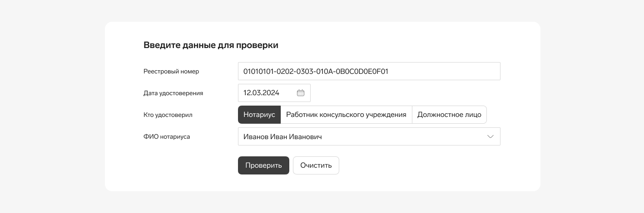Choose the Должностное лицо option
Screen dimensions: 644x213
(x=449, y=115)
